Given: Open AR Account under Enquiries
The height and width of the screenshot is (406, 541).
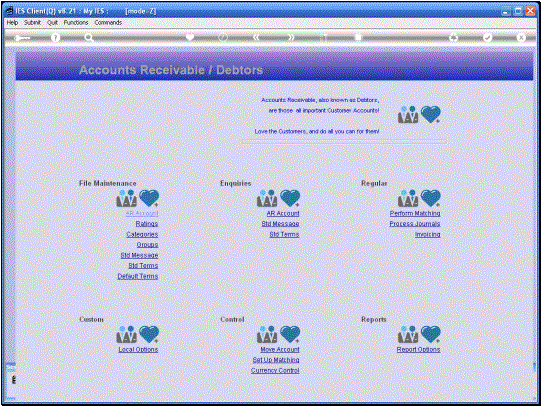Looking at the screenshot, I should pos(283,214).
